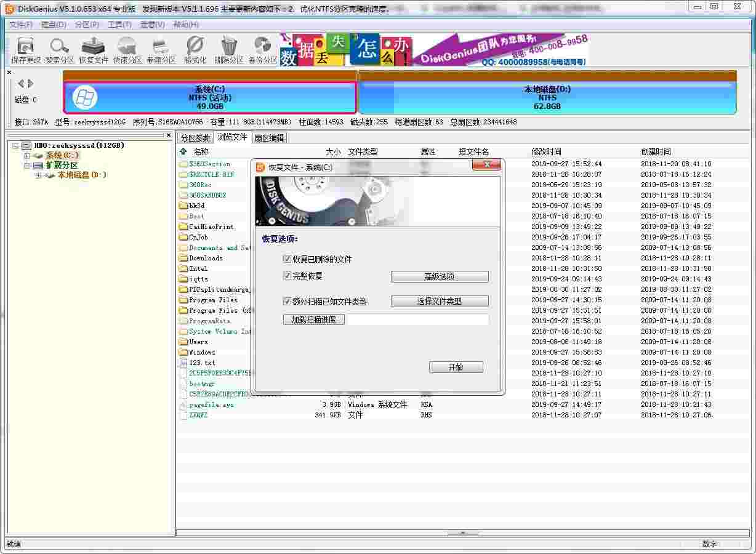The height and width of the screenshot is (554, 756).
Task: Uncheck 恢复已删除的文件 option
Action: (287, 258)
